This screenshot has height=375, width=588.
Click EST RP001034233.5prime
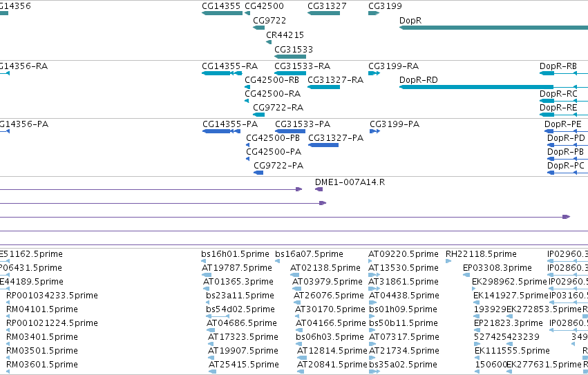8,302
